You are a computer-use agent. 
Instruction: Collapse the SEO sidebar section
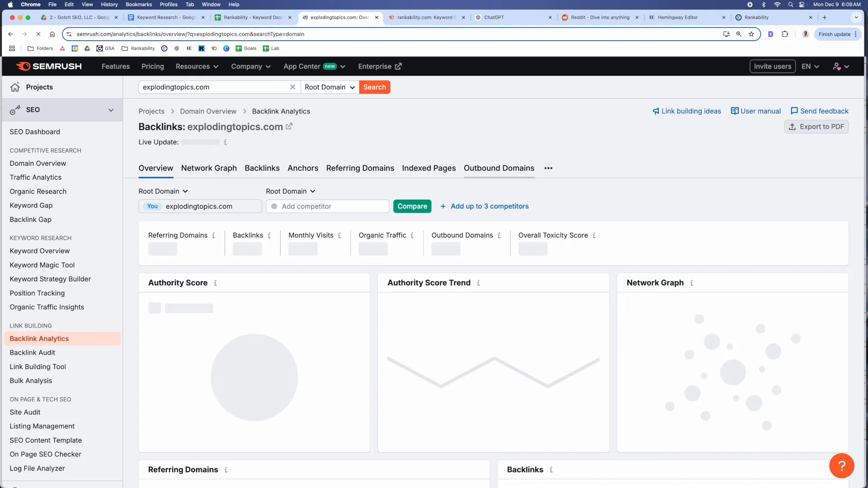(x=111, y=110)
